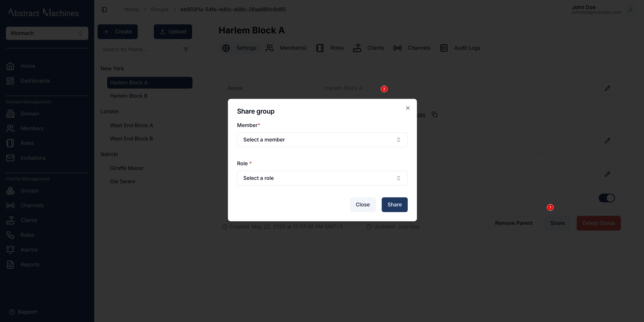Select Harlem Block B in group tree
The image size is (644, 322).
coord(129,96)
